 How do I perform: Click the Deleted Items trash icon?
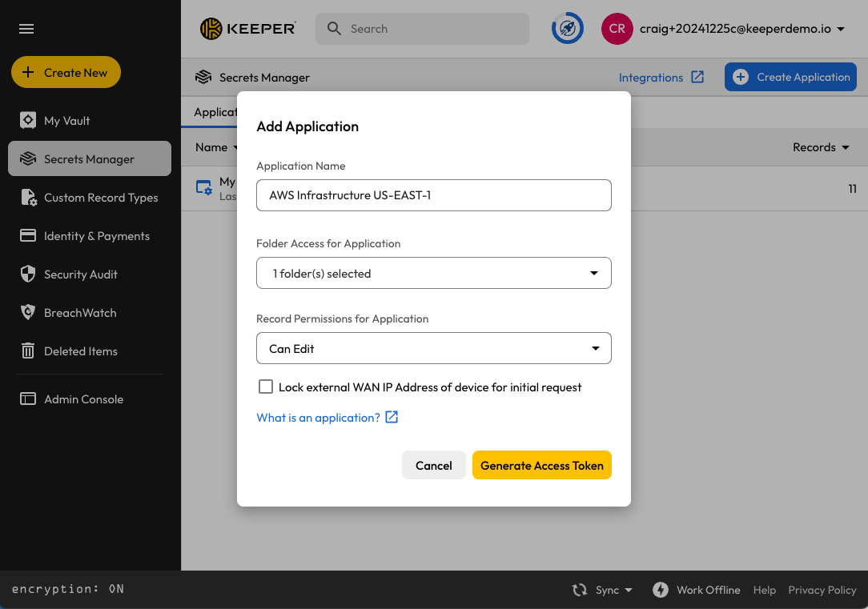[x=28, y=351]
